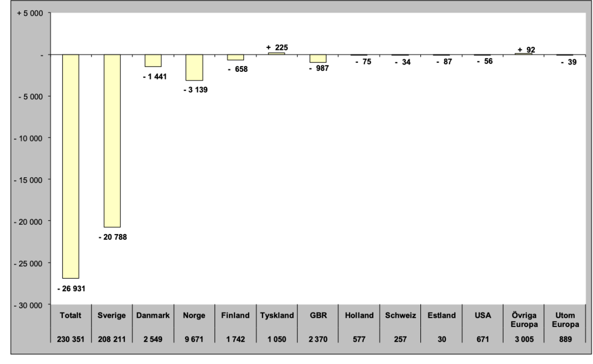The width and height of the screenshot is (593, 364).
Task: Click the "- 25 000" axis label
Action: click(29, 264)
